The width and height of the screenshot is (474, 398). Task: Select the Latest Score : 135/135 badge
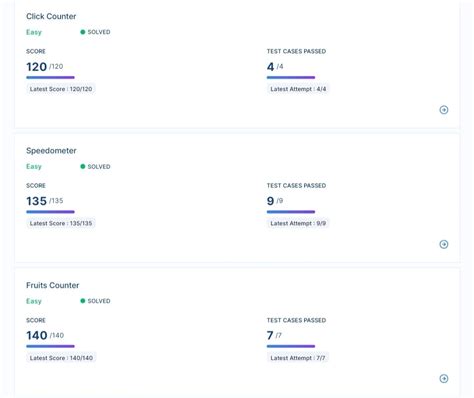pyautogui.click(x=61, y=223)
